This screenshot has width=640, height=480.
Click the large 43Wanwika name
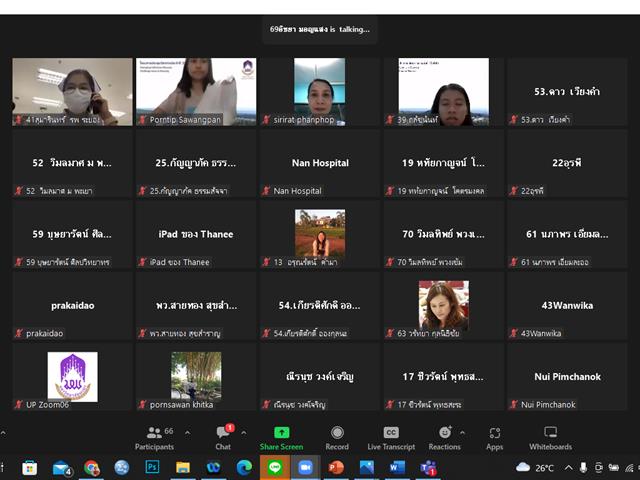(567, 305)
